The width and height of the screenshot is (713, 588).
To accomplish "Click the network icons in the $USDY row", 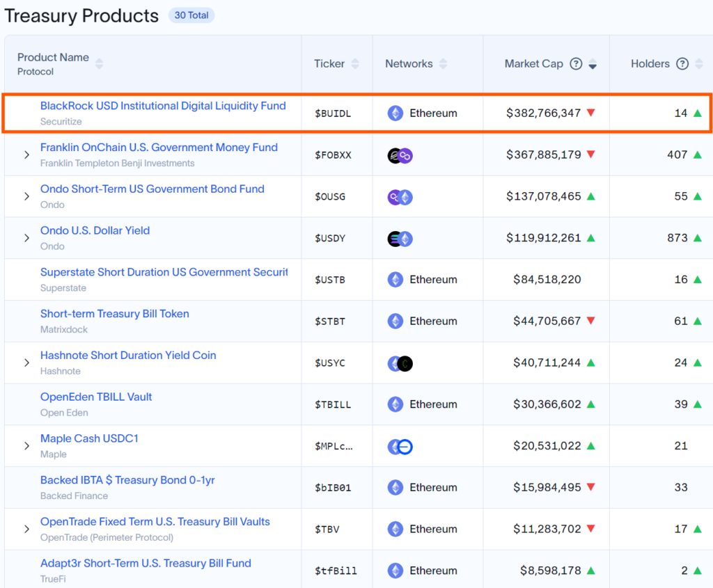I will point(400,239).
